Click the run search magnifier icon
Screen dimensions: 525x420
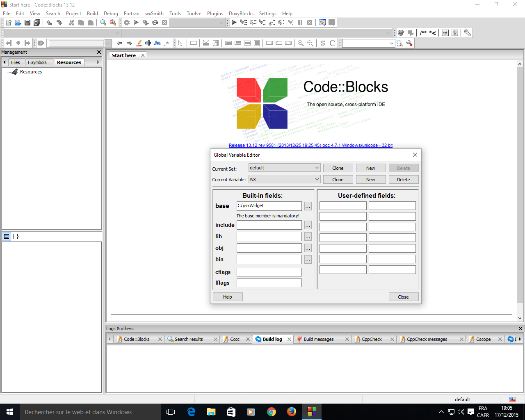[x=400, y=43]
